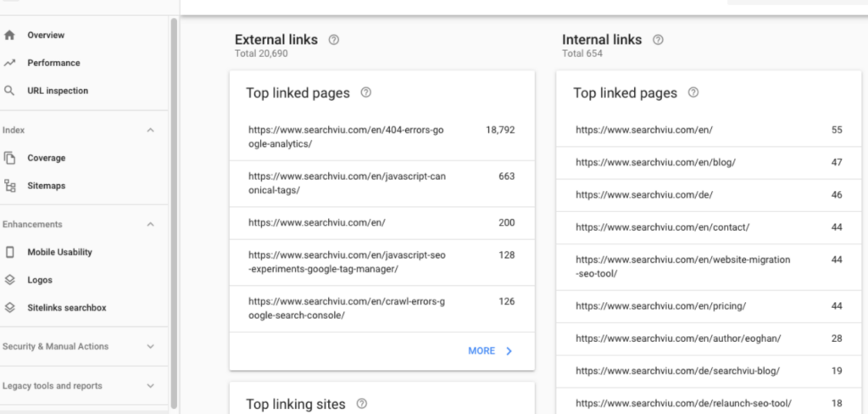Image resolution: width=868 pixels, height=414 pixels.
Task: Select Sitemaps in the sidebar
Action: point(46,186)
